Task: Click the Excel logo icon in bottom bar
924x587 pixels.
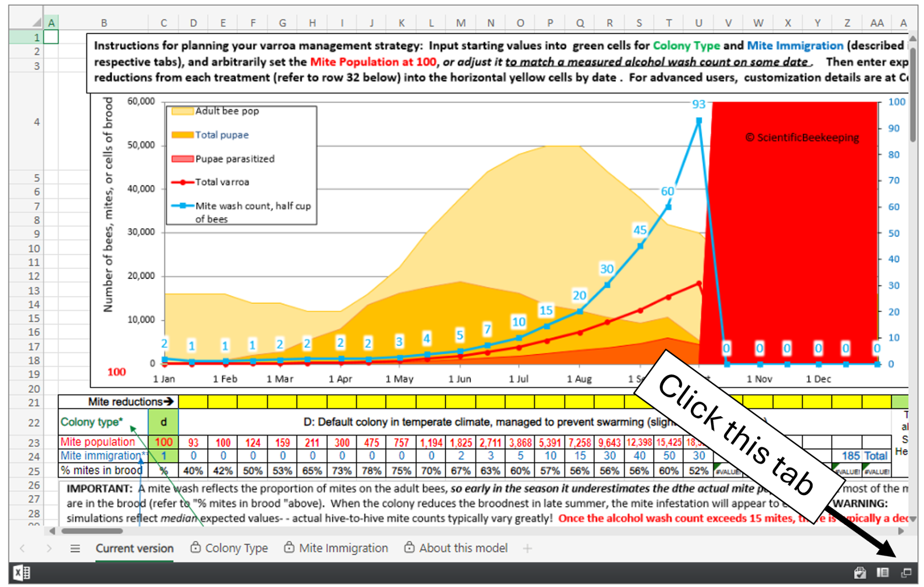Action: click(x=21, y=573)
